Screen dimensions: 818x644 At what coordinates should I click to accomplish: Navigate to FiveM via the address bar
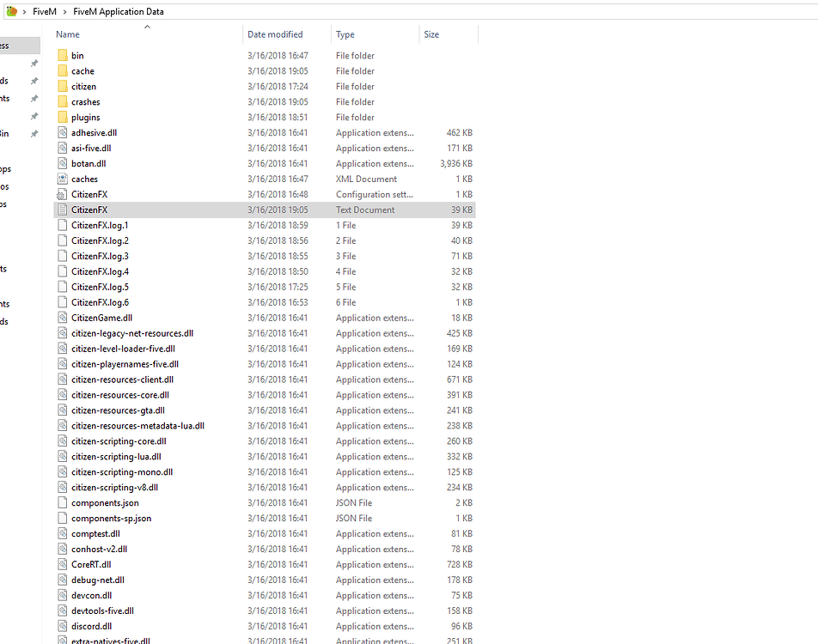tap(43, 11)
